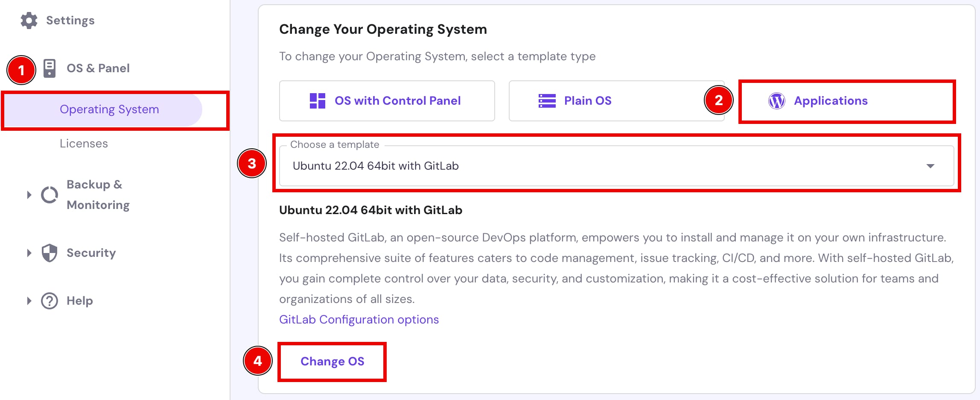Click the Backup & Monitoring circular arrows icon
This screenshot has height=400, width=980.
[x=49, y=194]
